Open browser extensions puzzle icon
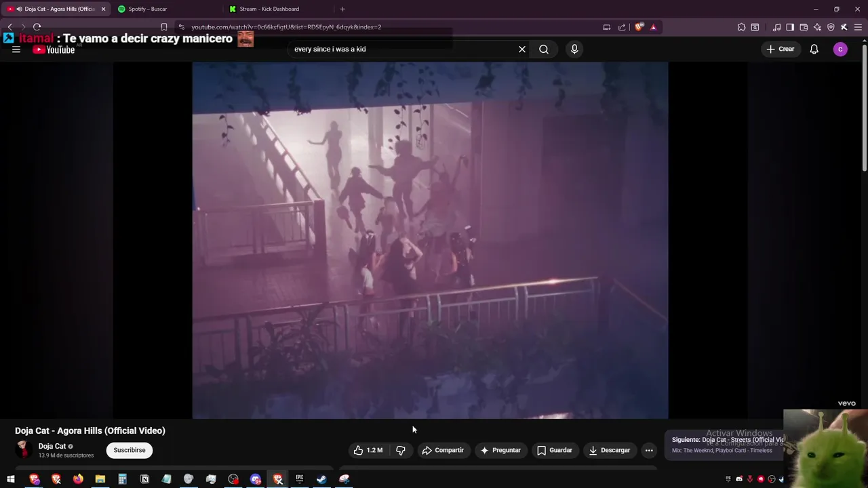This screenshot has height=488, width=868. (x=741, y=27)
